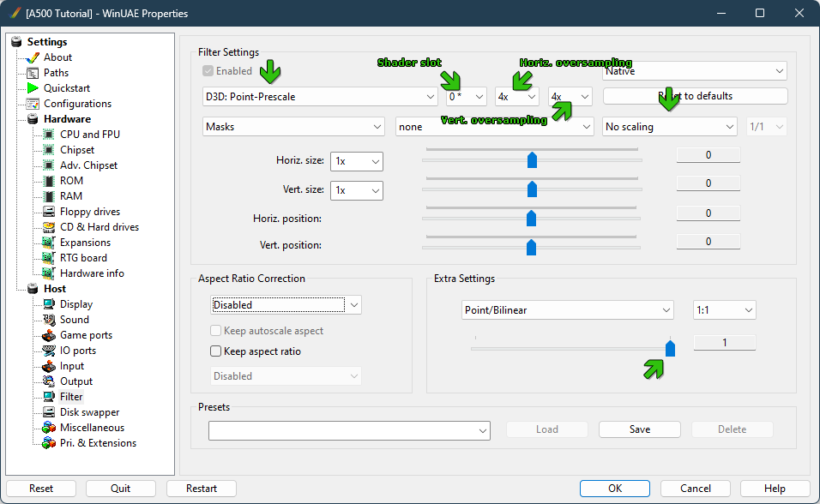Viewport: 820px width, 504px height.
Task: Open the 1:1 dropdown in Extra Settings
Action: point(724,310)
